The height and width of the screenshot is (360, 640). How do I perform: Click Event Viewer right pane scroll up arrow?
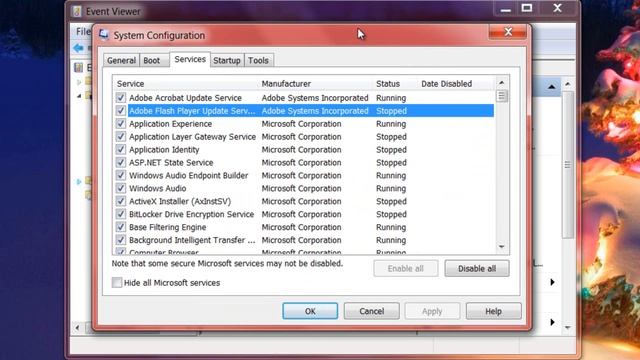coord(567,84)
